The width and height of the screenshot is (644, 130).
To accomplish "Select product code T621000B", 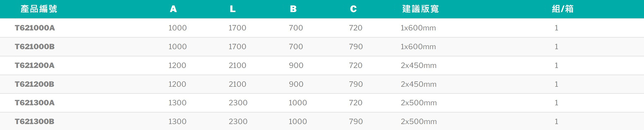I will tap(35, 47).
